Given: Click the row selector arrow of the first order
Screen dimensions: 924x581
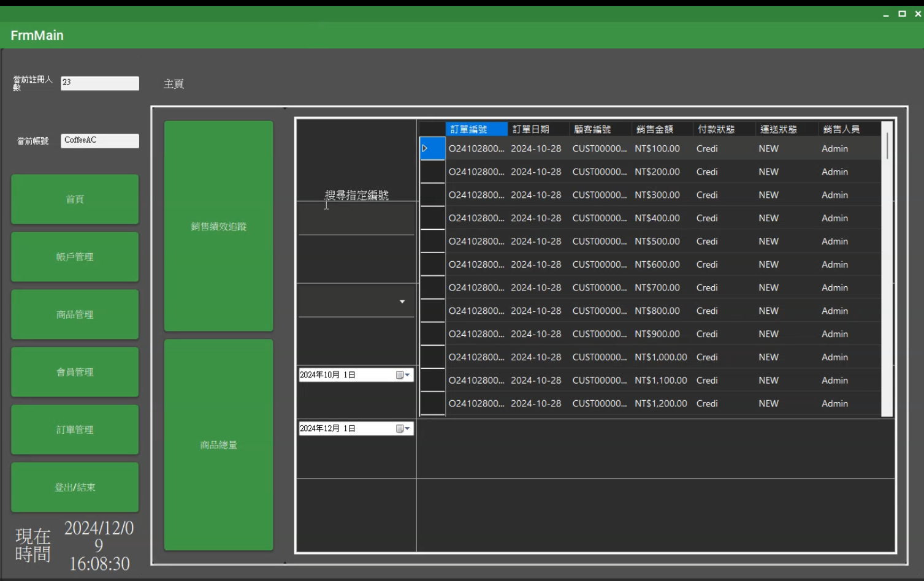Looking at the screenshot, I should coord(432,148).
